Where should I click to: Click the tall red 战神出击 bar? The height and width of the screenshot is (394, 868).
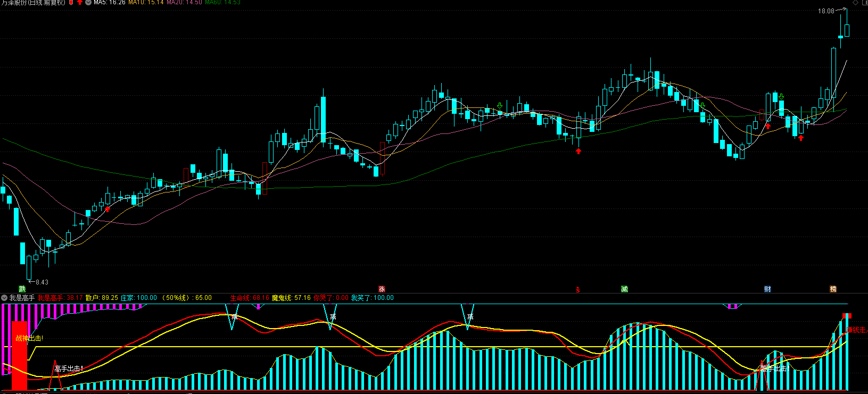click(19, 356)
